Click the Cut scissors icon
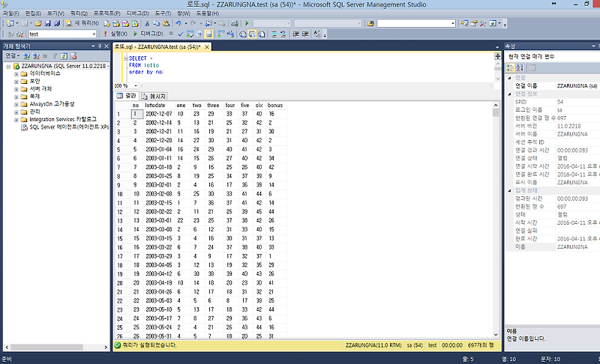Viewport: 600px width, 364px height. coord(147,23)
